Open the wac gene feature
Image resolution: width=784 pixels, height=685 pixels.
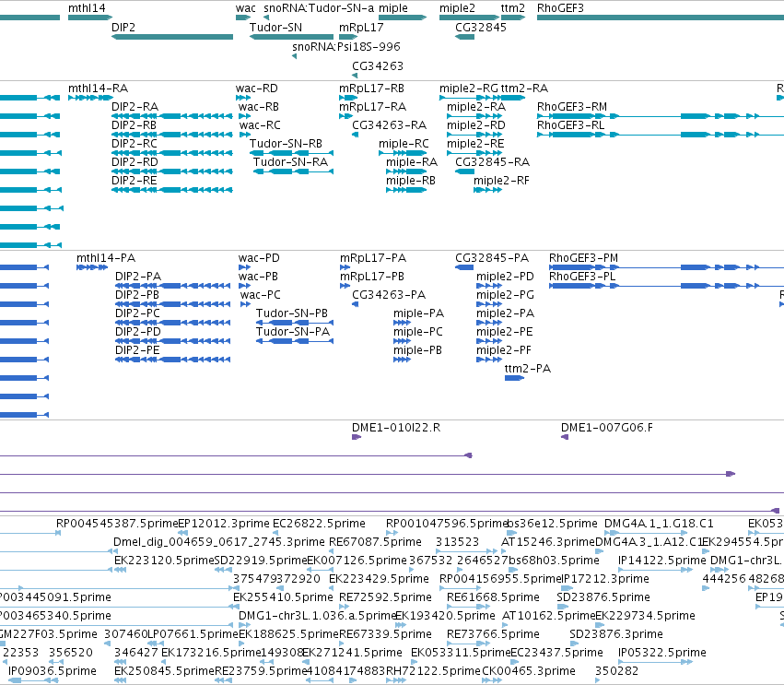click(243, 18)
